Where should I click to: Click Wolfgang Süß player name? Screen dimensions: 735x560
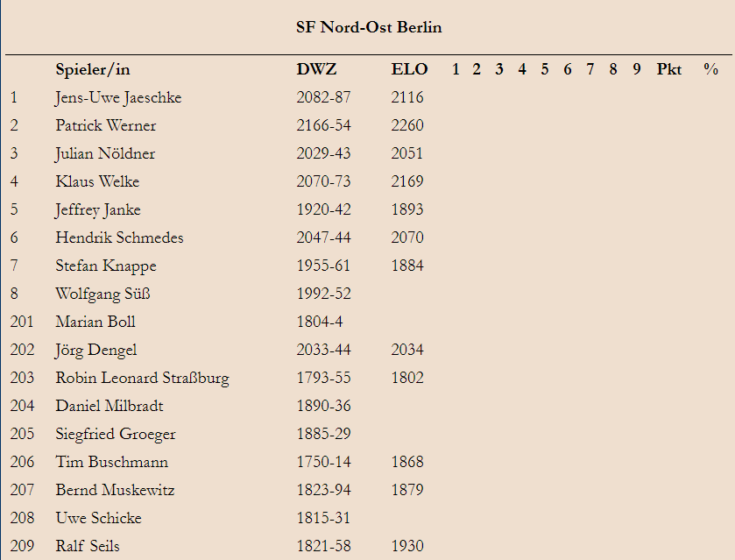point(102,294)
